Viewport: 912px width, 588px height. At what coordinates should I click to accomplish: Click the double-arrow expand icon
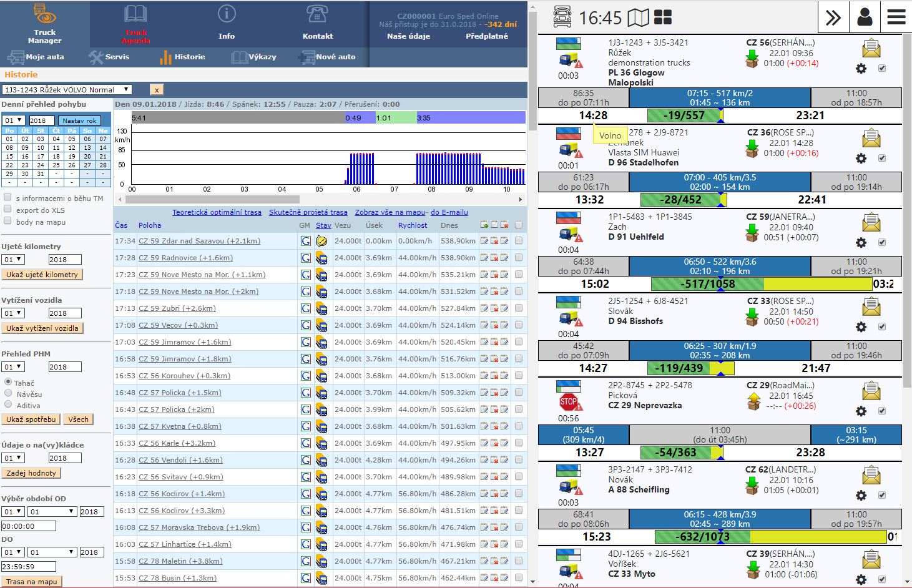(833, 17)
